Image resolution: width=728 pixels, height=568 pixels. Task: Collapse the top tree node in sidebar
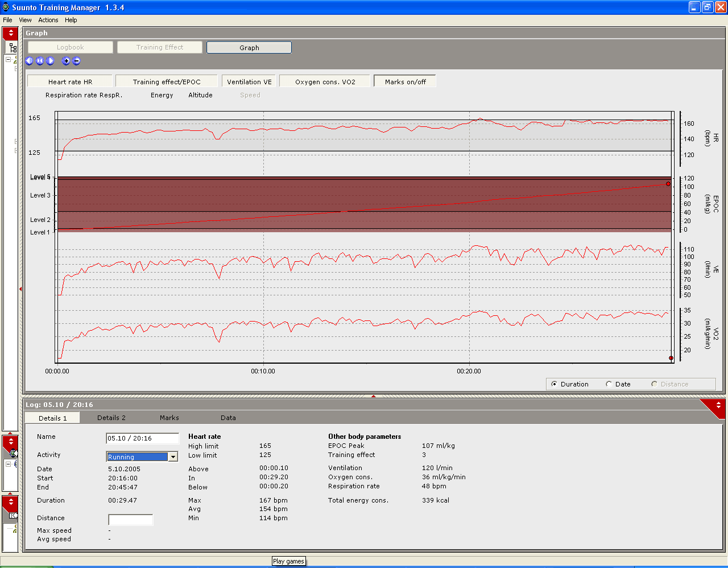9,59
